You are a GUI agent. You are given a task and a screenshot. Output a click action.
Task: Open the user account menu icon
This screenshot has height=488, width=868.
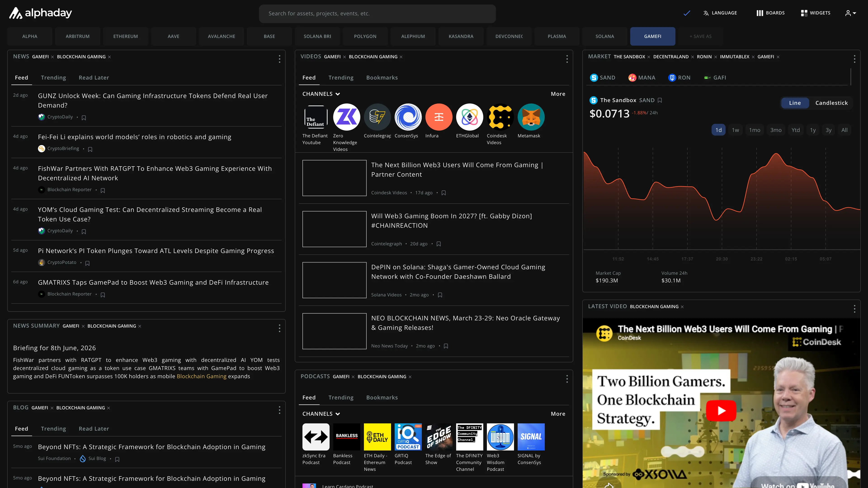[850, 13]
